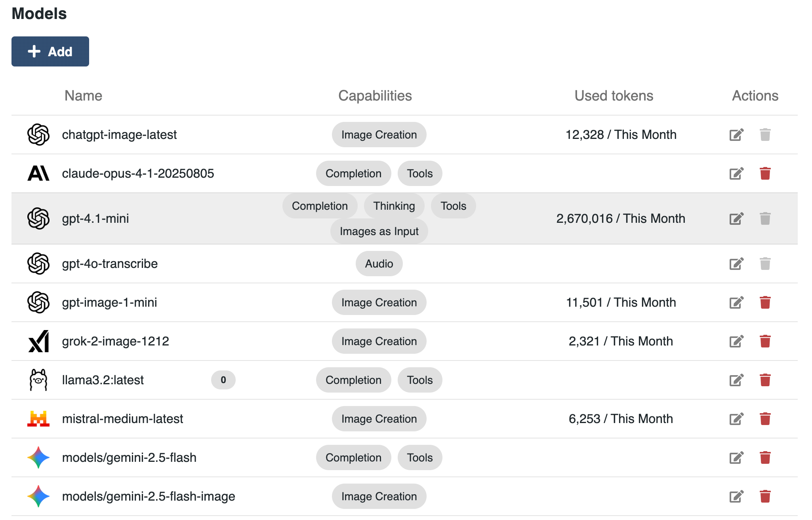Delete the gpt-image-1-mini model
Screen dimensions: 812x520
(x=765, y=303)
